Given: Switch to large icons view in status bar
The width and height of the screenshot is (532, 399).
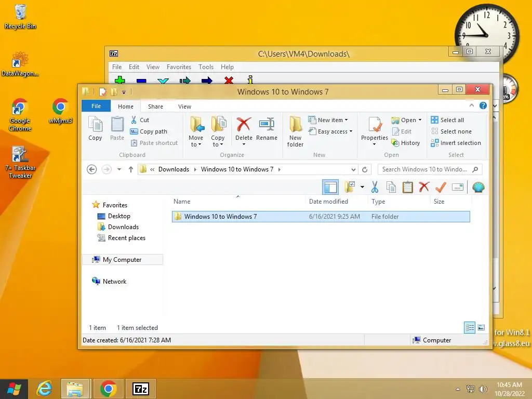Looking at the screenshot, I should (481, 327).
